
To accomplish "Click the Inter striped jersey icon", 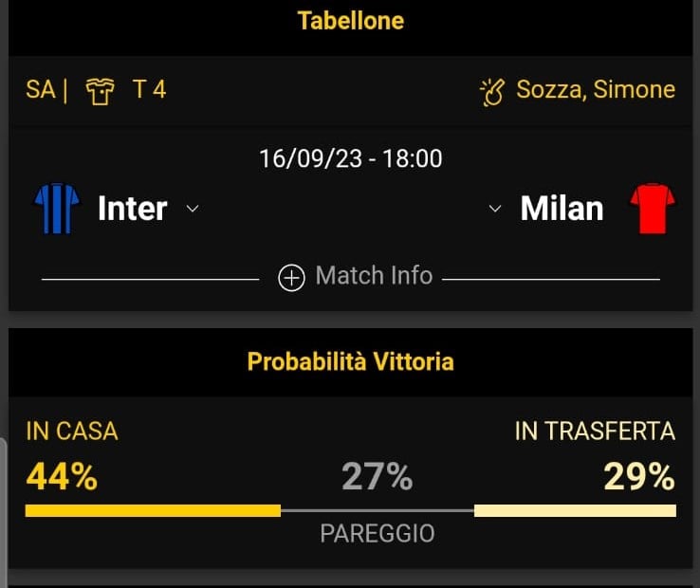I will 57,208.
